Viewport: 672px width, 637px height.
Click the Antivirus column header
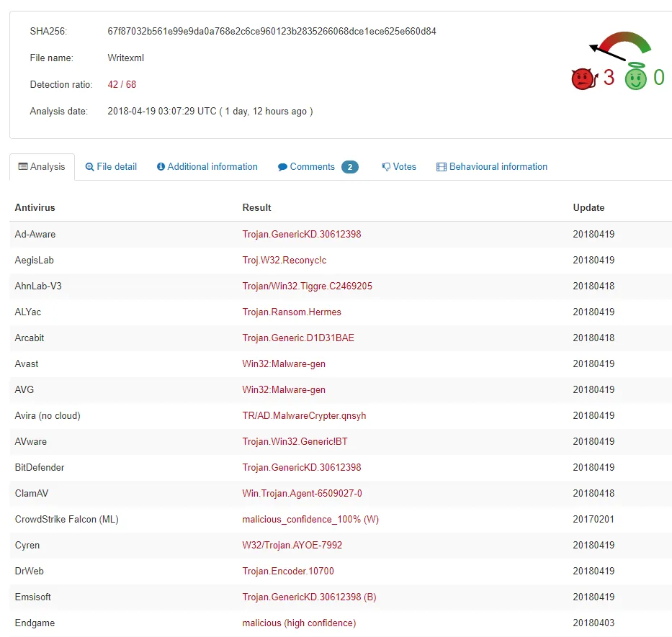pos(35,208)
